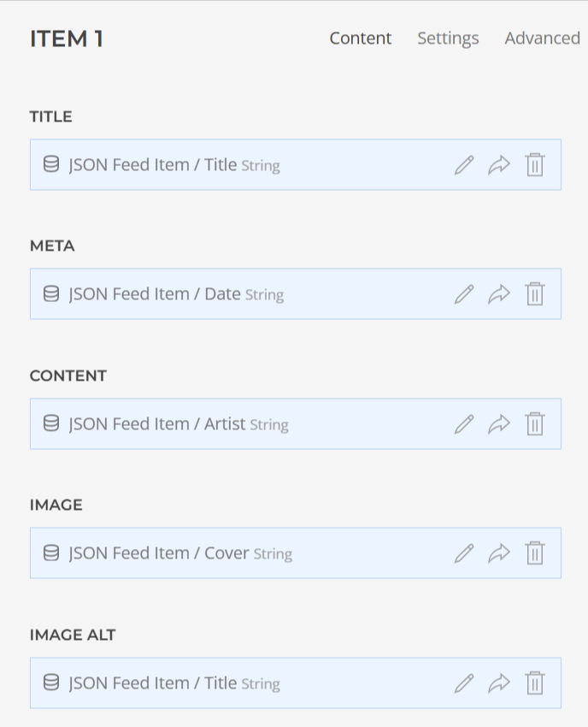Screen dimensions: 588x727
Task: Edit the Image Cover mapping
Action: (x=464, y=553)
